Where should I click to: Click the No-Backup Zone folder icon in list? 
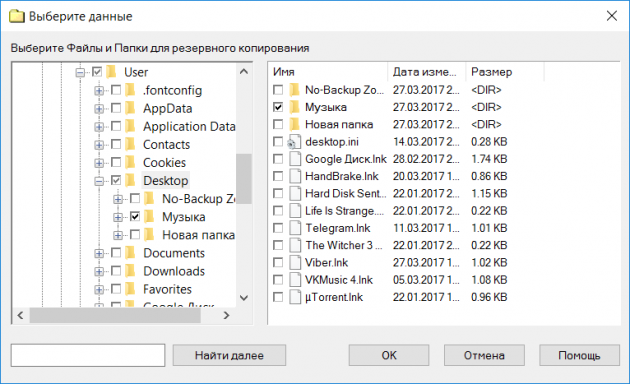pos(295,90)
